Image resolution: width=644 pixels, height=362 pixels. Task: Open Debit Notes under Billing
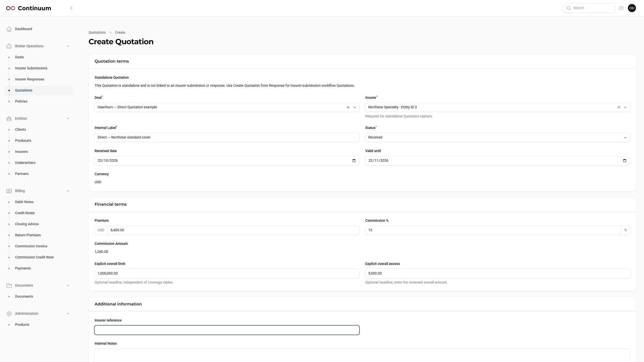24,202
